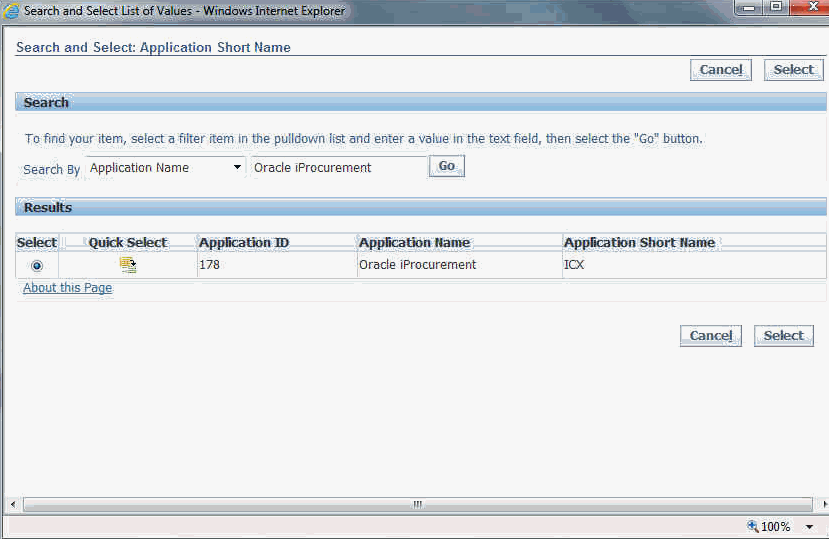
Task: Click the bottom Cancel button
Action: [711, 336]
